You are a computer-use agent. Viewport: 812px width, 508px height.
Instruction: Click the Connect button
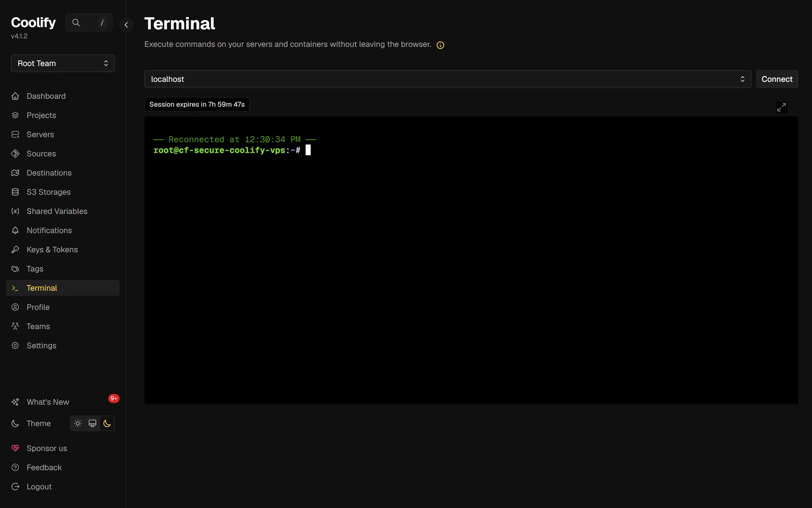(x=777, y=79)
